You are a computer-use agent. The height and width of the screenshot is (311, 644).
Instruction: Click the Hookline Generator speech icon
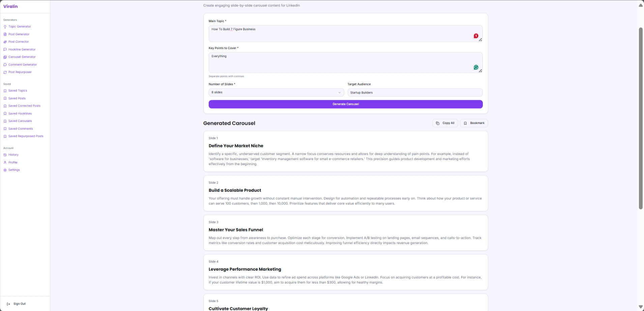click(x=5, y=50)
